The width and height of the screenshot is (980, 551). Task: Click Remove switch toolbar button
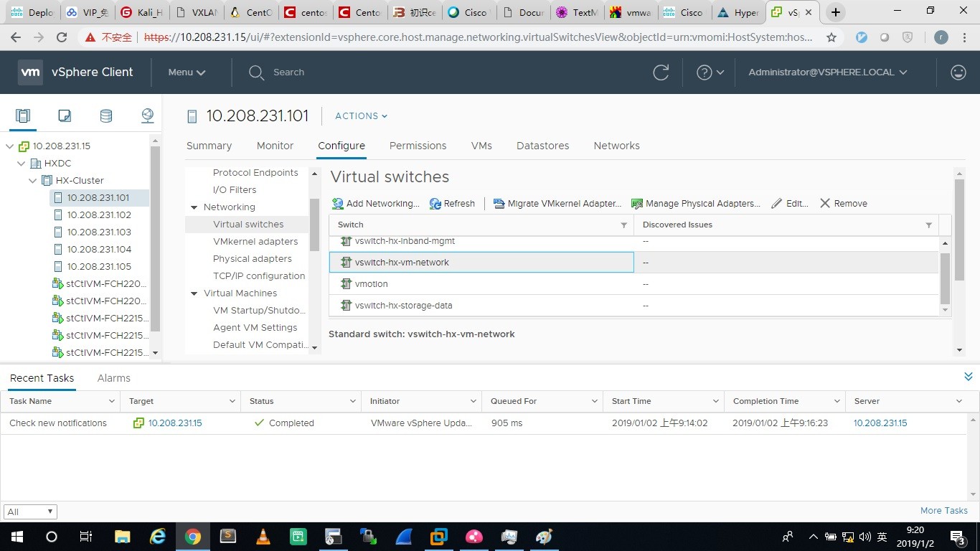pyautogui.click(x=844, y=204)
